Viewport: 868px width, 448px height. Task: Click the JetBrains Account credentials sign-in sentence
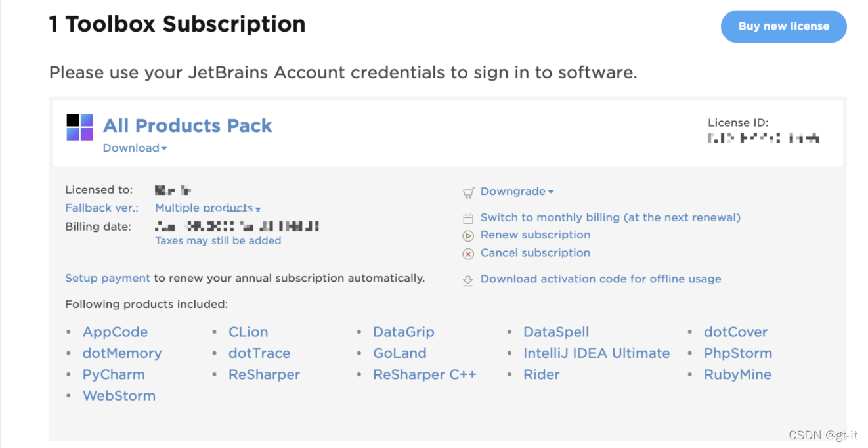click(343, 72)
